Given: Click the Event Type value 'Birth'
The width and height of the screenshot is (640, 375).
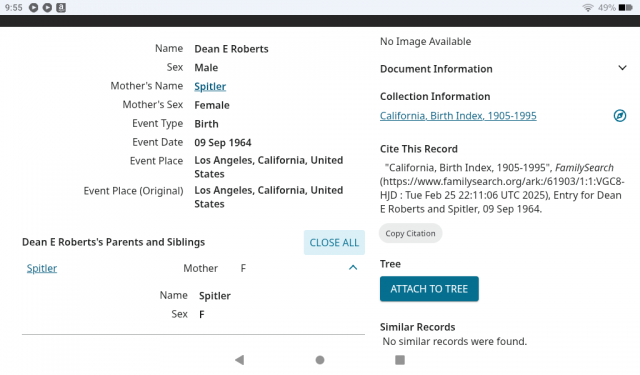Looking at the screenshot, I should (206, 124).
